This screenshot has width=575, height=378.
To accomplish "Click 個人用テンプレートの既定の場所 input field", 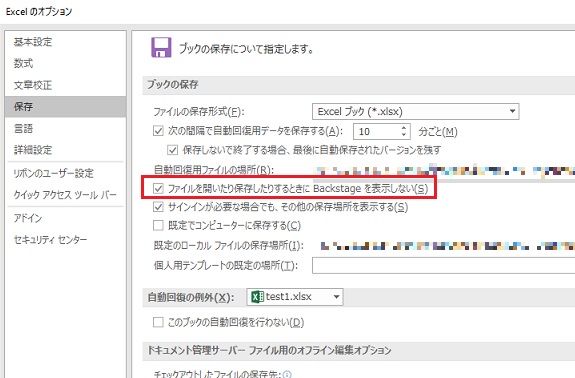I will pos(443,265).
